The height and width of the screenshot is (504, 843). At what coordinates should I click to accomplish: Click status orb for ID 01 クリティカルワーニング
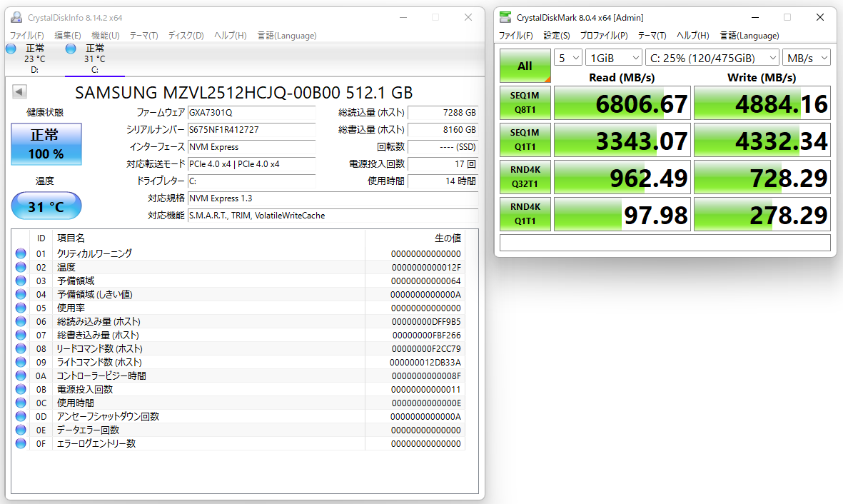tap(21, 253)
